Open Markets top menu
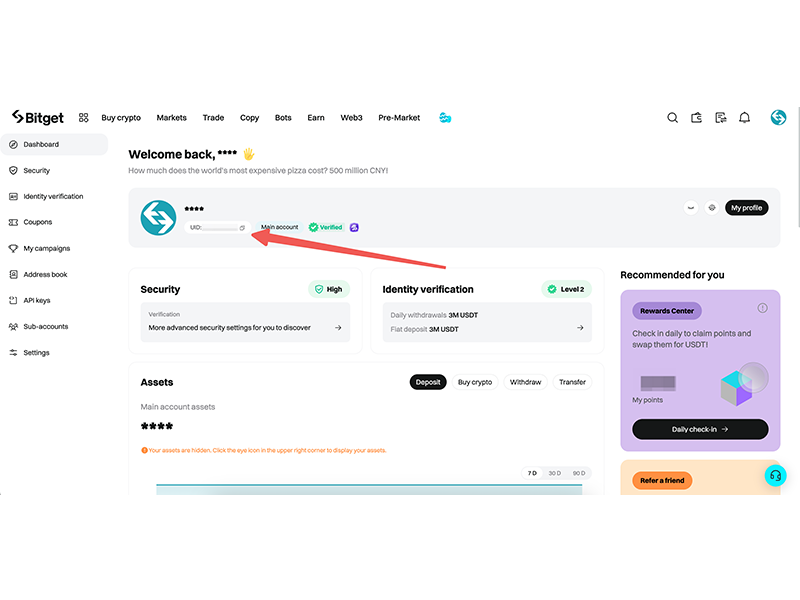This screenshot has height=600, width=800. point(171,118)
